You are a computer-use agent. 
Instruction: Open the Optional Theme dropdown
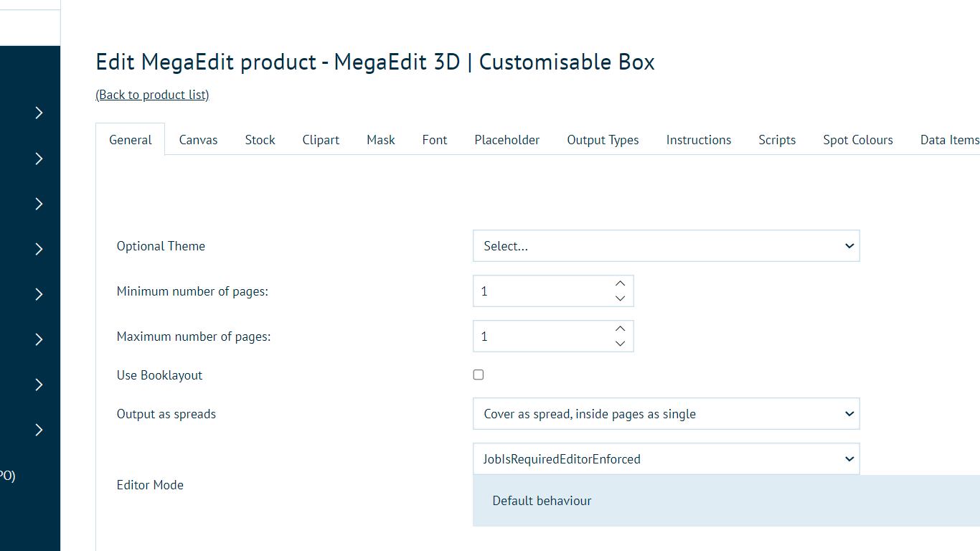[x=666, y=246]
